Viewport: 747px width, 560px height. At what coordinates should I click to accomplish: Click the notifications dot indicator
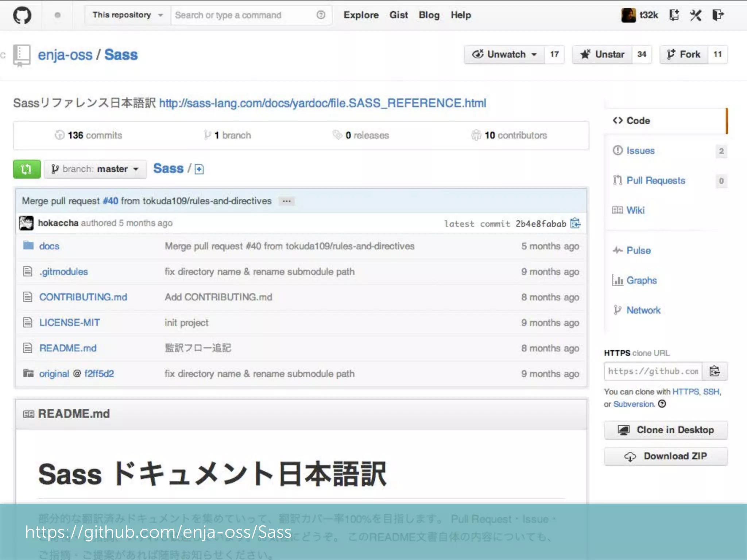click(x=57, y=15)
